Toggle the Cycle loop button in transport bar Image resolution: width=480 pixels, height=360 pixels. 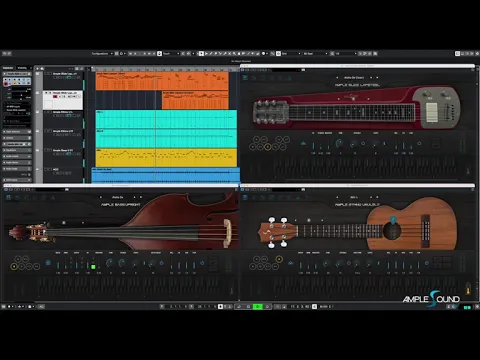point(239,306)
